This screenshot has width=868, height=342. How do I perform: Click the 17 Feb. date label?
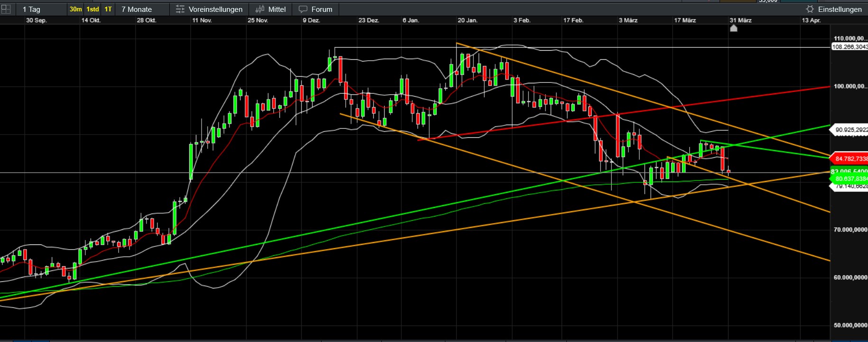(573, 20)
